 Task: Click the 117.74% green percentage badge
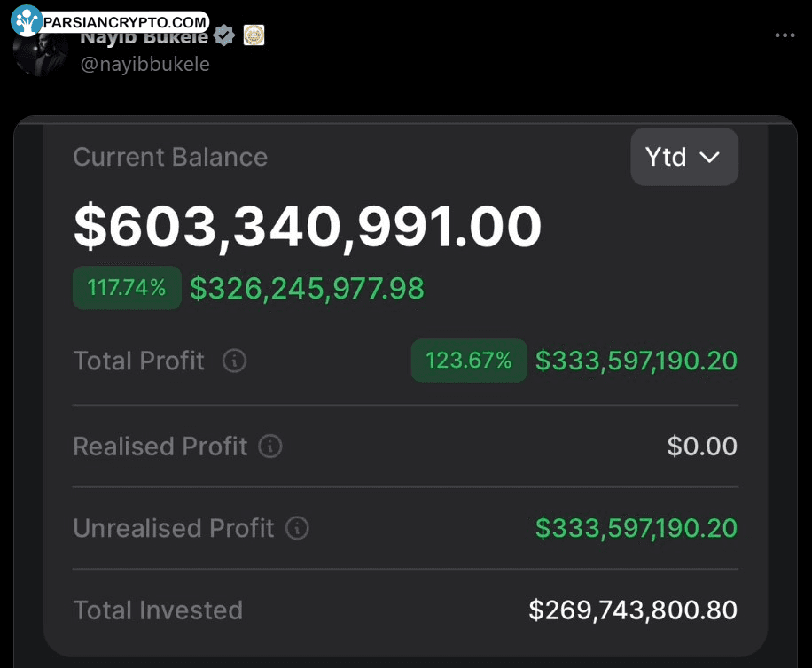tap(127, 288)
